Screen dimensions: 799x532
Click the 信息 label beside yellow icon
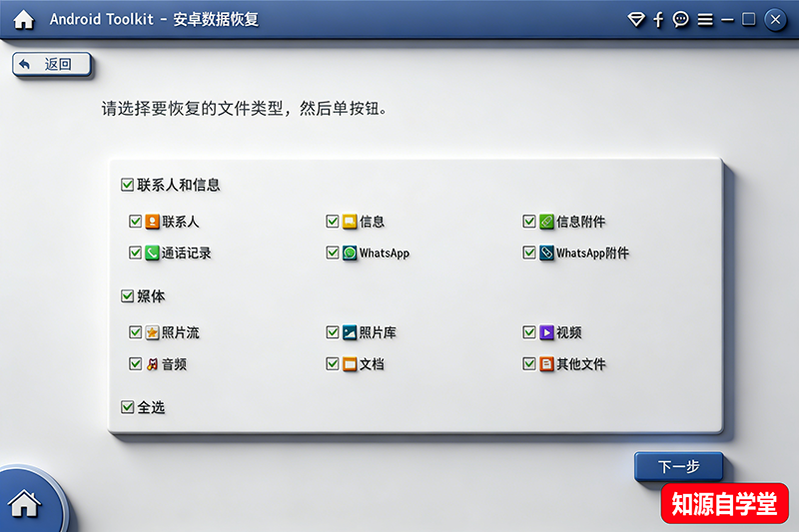pos(372,222)
